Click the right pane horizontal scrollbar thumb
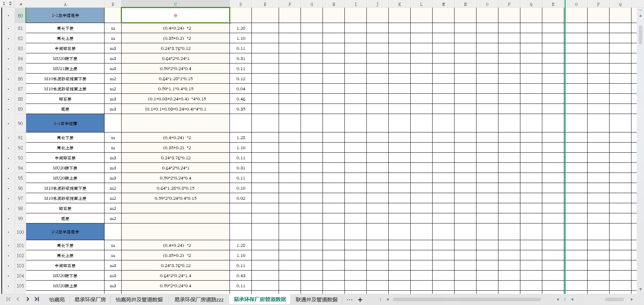Screen dimensions: 644x305 click(614, 299)
